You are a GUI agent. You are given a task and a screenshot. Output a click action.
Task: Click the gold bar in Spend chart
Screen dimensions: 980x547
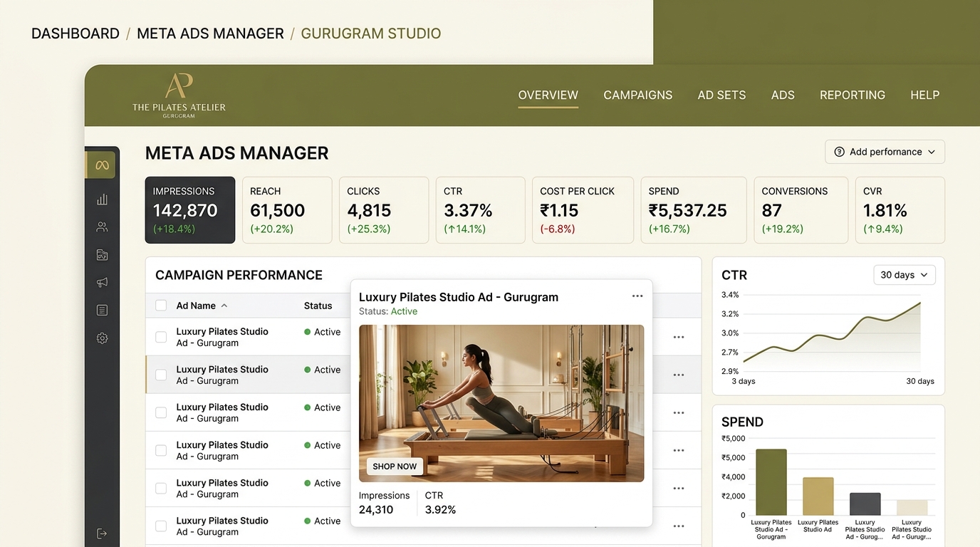pos(818,496)
